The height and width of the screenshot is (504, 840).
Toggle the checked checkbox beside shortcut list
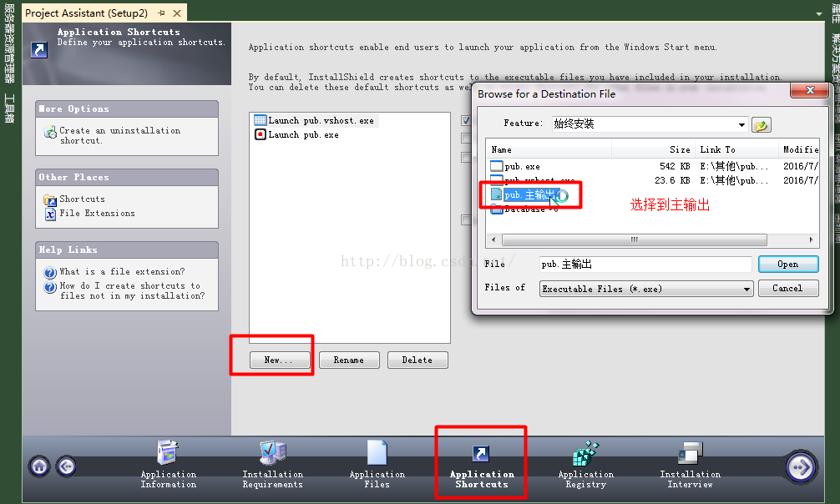point(466,121)
